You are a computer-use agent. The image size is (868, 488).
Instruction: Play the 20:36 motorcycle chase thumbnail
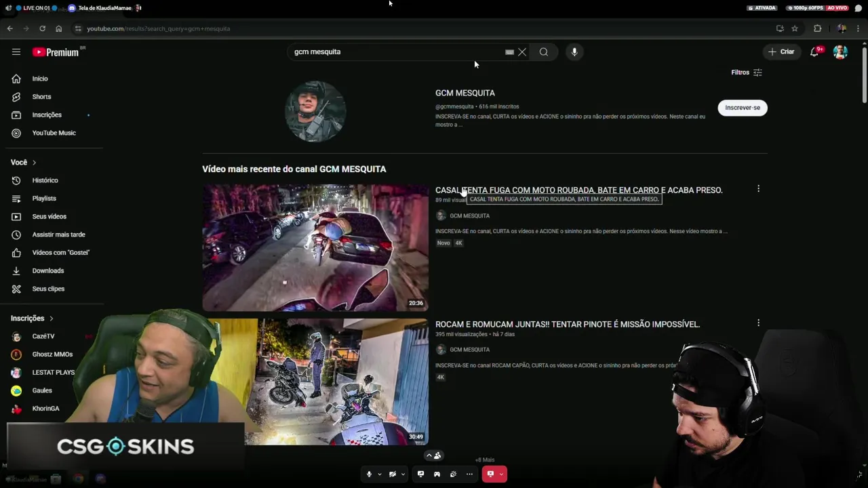tap(315, 247)
